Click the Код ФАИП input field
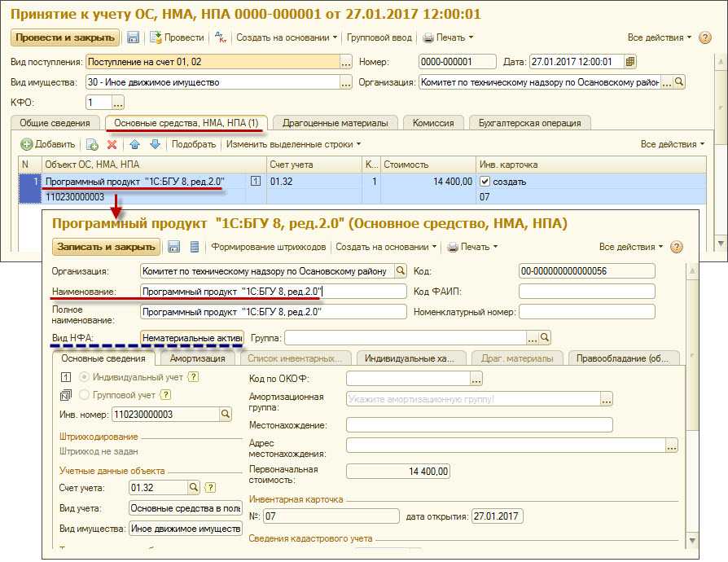 pyautogui.click(x=587, y=292)
